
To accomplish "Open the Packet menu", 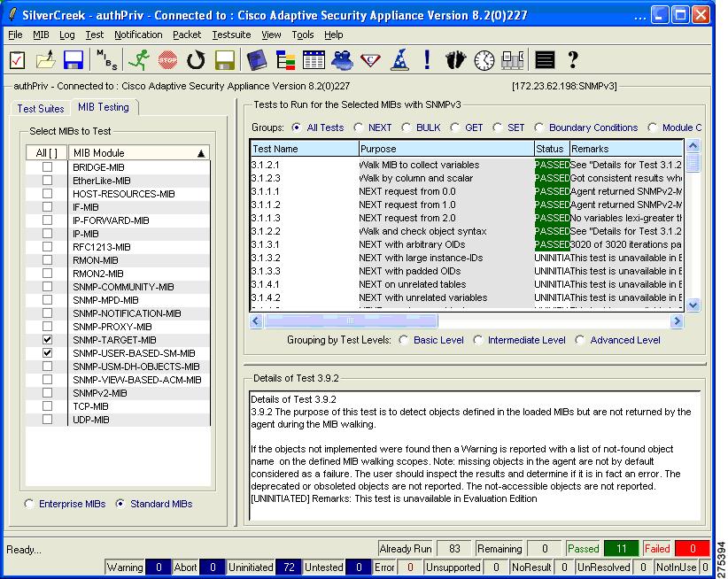I will click(187, 35).
